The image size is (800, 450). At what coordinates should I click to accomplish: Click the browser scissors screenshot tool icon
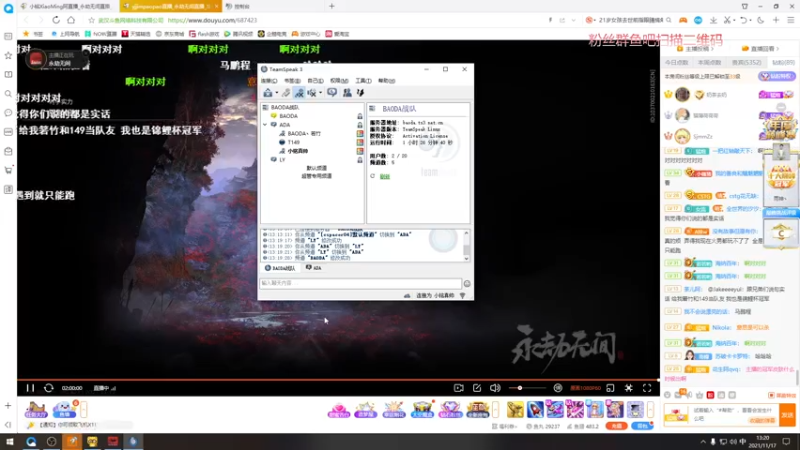(727, 20)
